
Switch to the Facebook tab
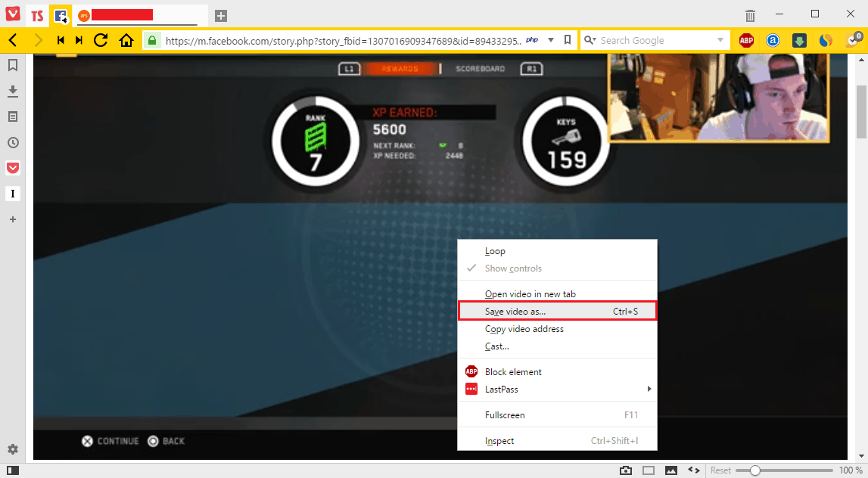coord(61,15)
